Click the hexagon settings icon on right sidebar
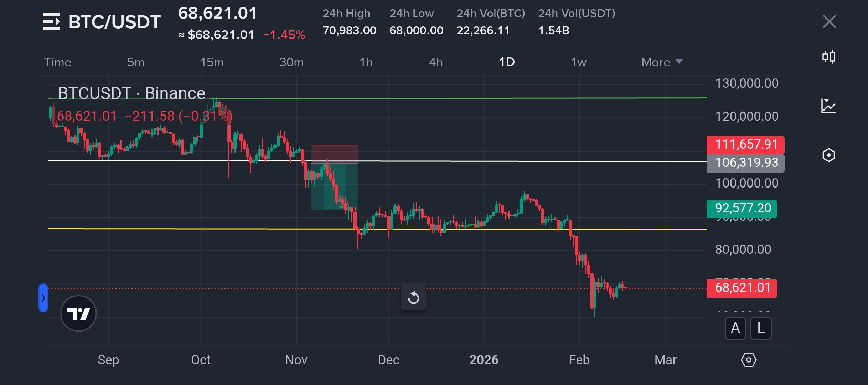This screenshot has height=385, width=868. coord(829,155)
